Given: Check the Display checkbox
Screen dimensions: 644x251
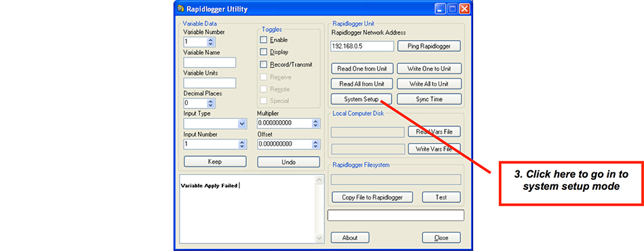Looking at the screenshot, I should pyautogui.click(x=264, y=52).
